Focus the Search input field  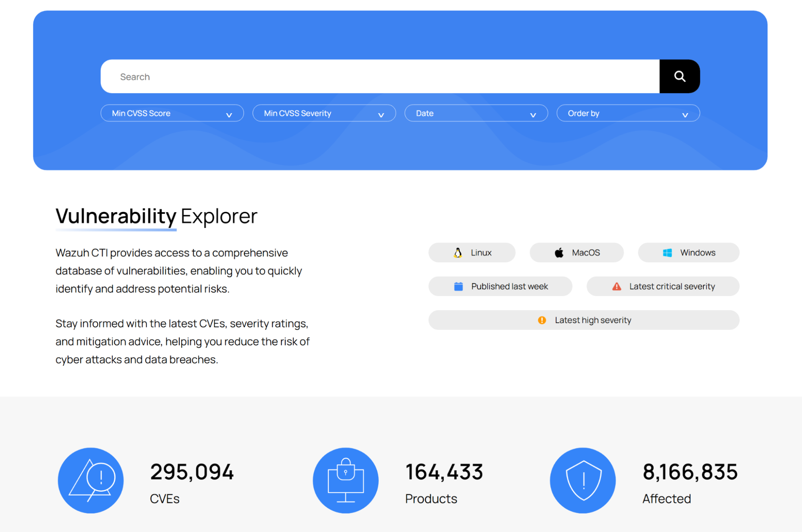pos(380,76)
